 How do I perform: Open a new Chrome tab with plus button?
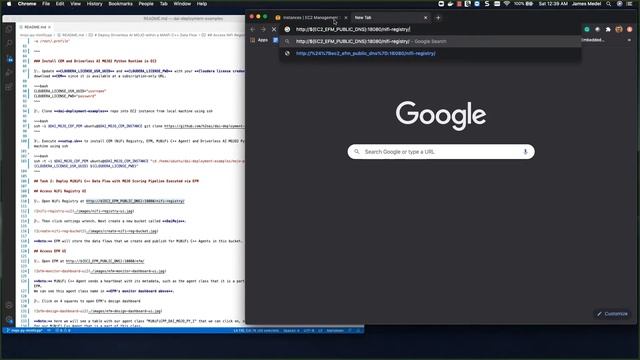(438, 18)
